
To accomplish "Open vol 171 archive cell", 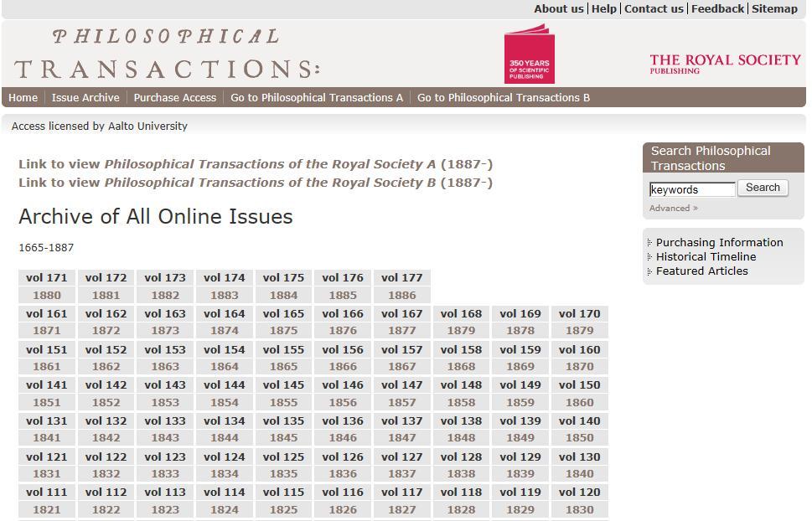I will (47, 277).
